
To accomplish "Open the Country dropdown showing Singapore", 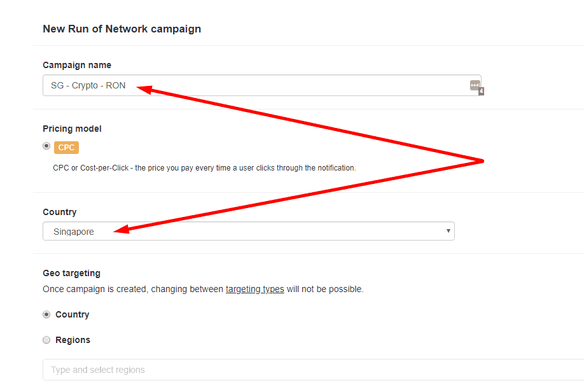I will 249,231.
